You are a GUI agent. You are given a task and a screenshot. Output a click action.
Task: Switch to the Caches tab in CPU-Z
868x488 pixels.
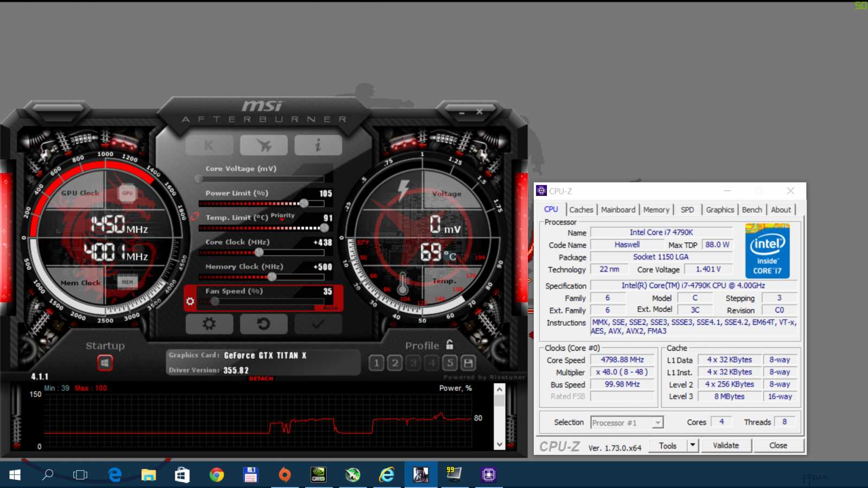[581, 210]
